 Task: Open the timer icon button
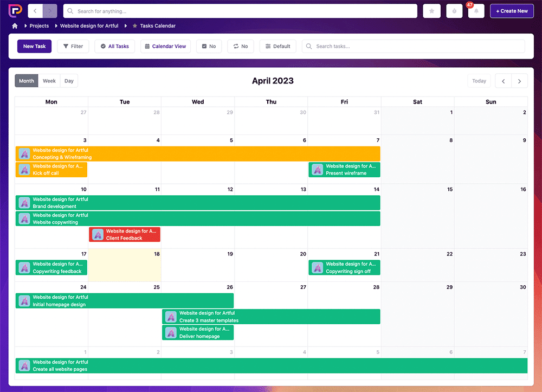[x=454, y=11]
